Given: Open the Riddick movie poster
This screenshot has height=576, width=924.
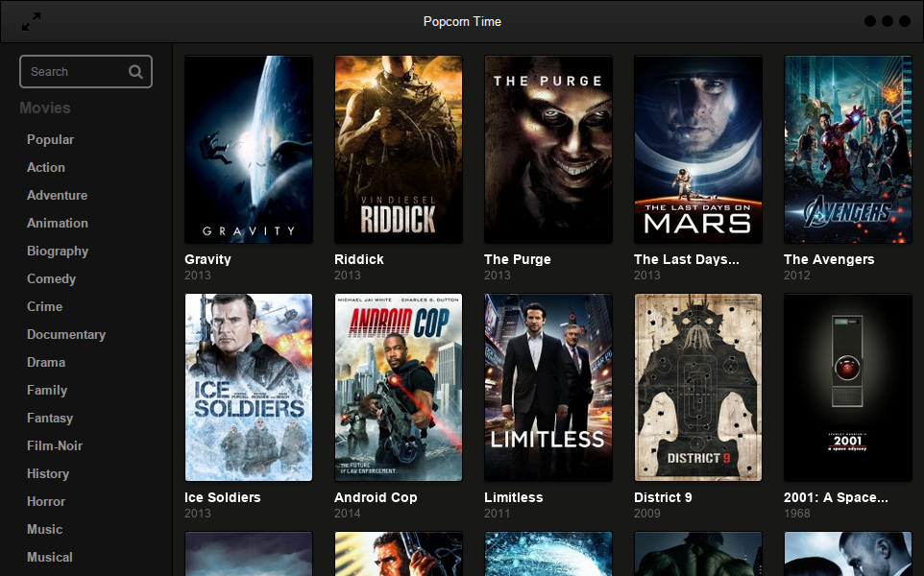Looking at the screenshot, I should [x=398, y=149].
